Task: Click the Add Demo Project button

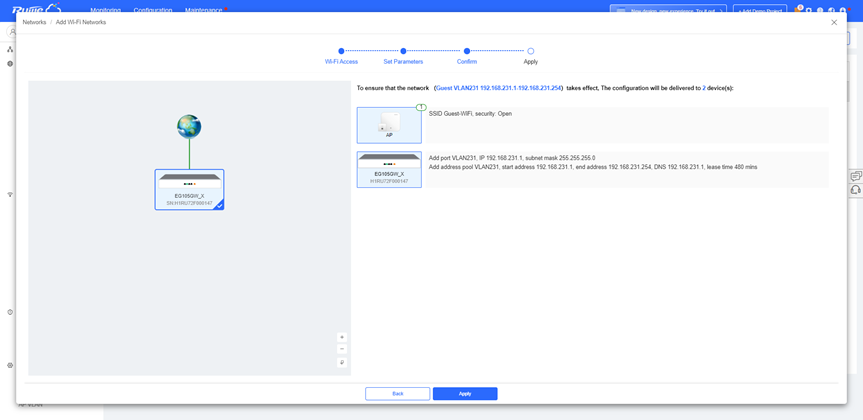Action: pyautogui.click(x=762, y=10)
